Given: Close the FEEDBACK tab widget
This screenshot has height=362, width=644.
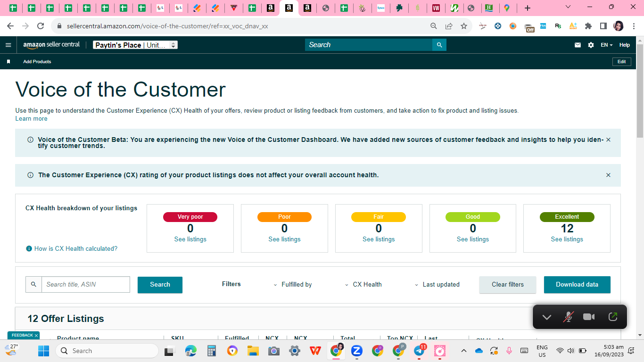Looking at the screenshot, I should coord(36,336).
